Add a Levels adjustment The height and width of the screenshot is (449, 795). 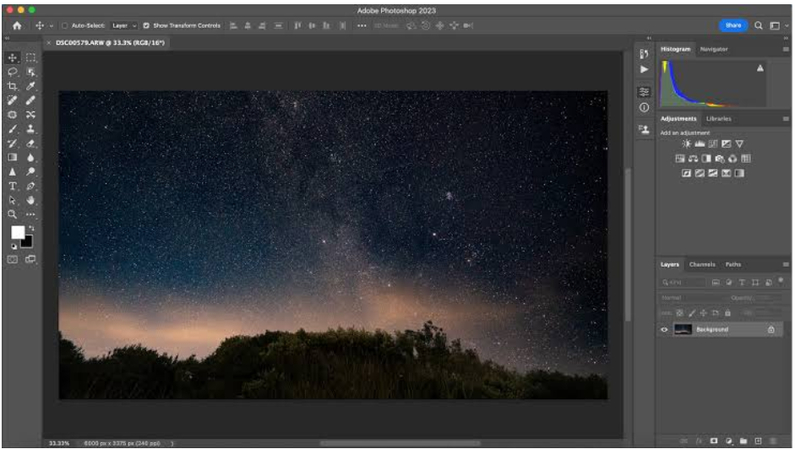700,144
